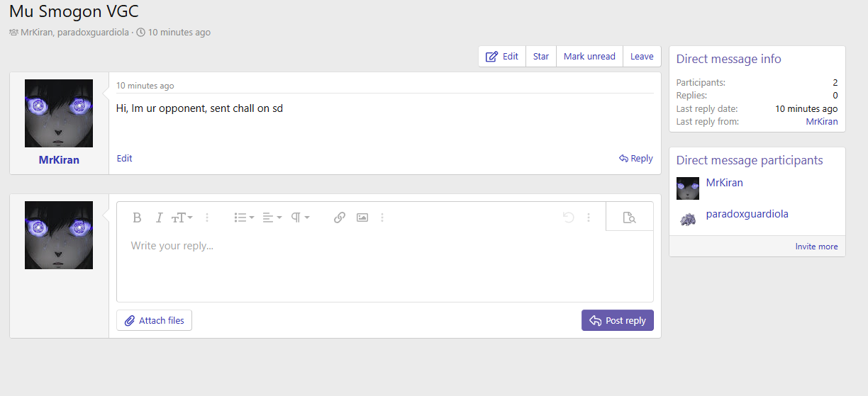Click the undo icon in the editor
The width and height of the screenshot is (868, 396).
(568, 217)
